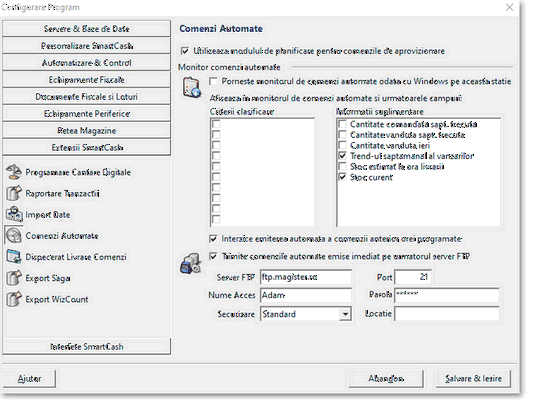Open Documente Fiscale si Loturi section
Image resolution: width=544 pixels, height=412 pixels.
[x=86, y=97]
